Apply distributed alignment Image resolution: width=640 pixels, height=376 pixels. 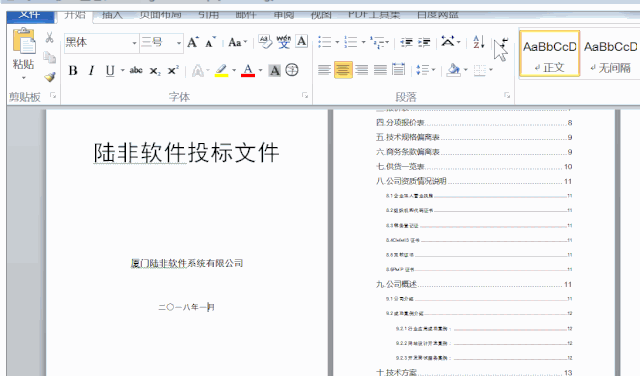(x=398, y=69)
